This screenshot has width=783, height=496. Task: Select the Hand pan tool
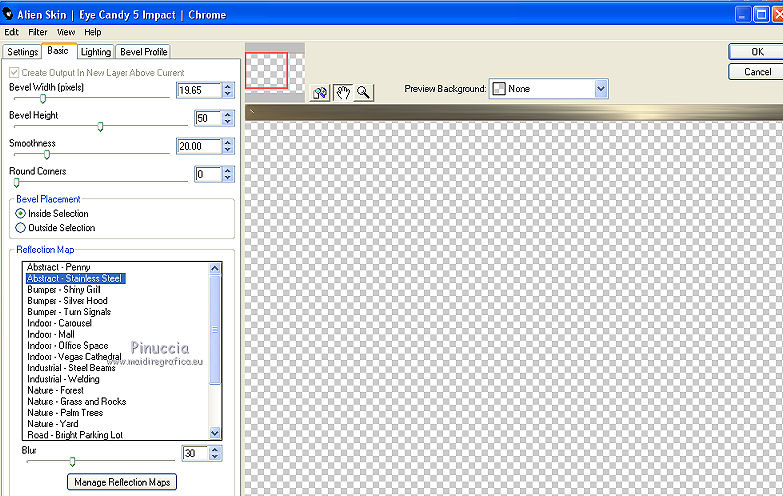pyautogui.click(x=343, y=92)
